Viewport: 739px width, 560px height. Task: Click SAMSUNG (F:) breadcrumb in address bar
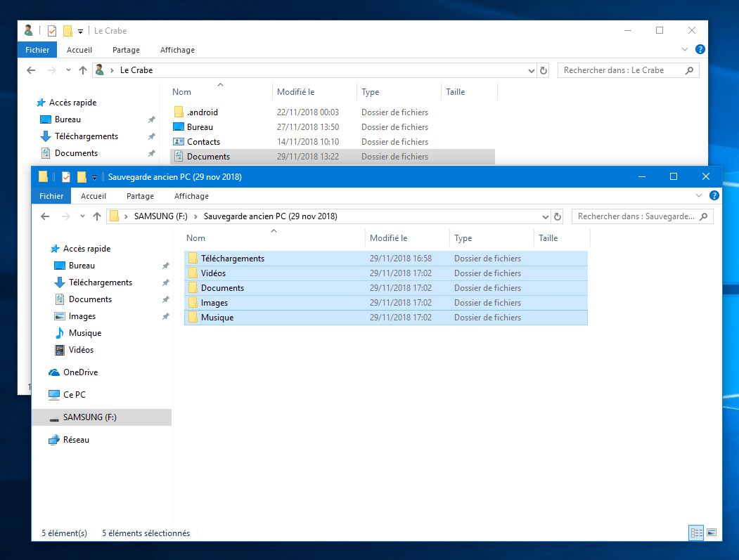pyautogui.click(x=161, y=216)
